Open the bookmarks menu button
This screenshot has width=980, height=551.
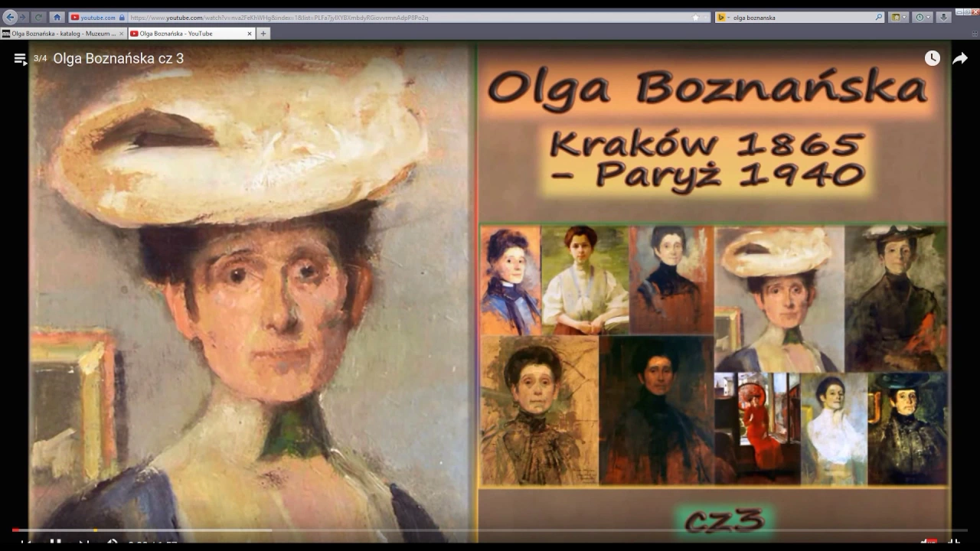point(899,17)
